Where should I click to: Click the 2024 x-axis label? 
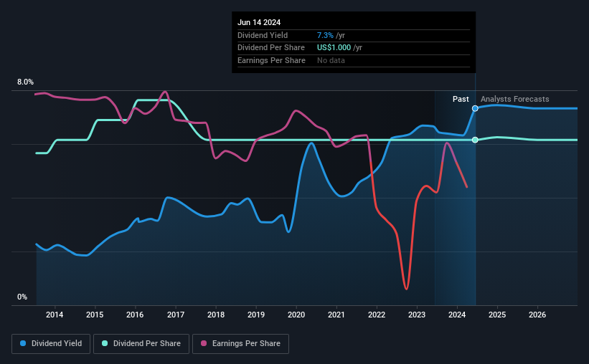457,315
